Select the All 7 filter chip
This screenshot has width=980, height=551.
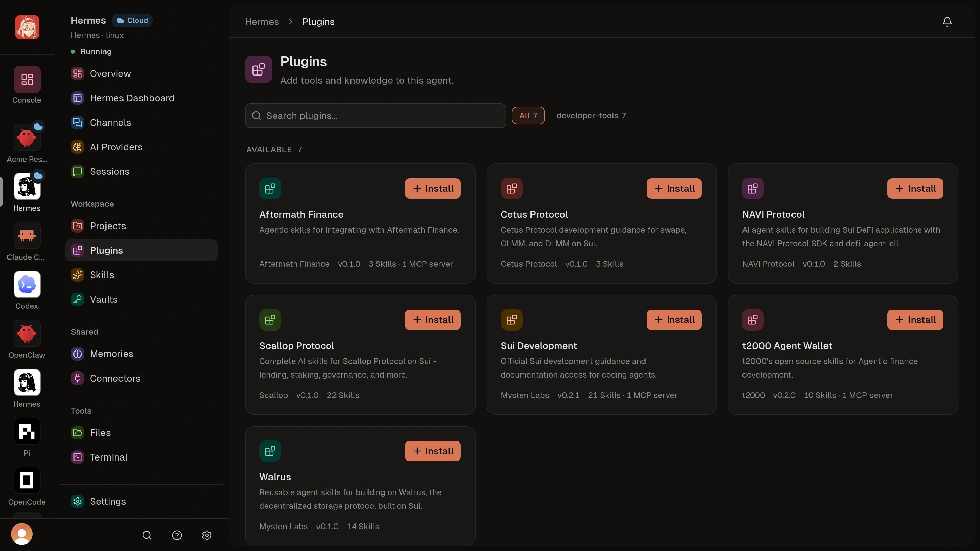(528, 116)
